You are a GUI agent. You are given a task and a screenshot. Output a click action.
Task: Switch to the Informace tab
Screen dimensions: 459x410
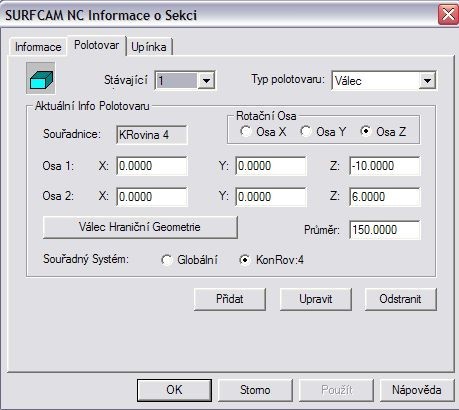point(38,47)
